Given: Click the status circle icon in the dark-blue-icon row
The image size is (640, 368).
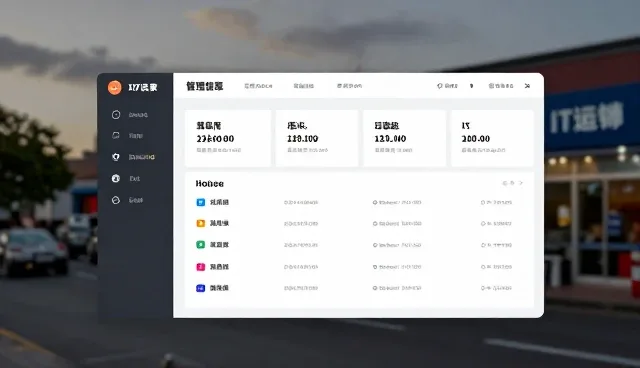Looking at the screenshot, I should click(375, 288).
